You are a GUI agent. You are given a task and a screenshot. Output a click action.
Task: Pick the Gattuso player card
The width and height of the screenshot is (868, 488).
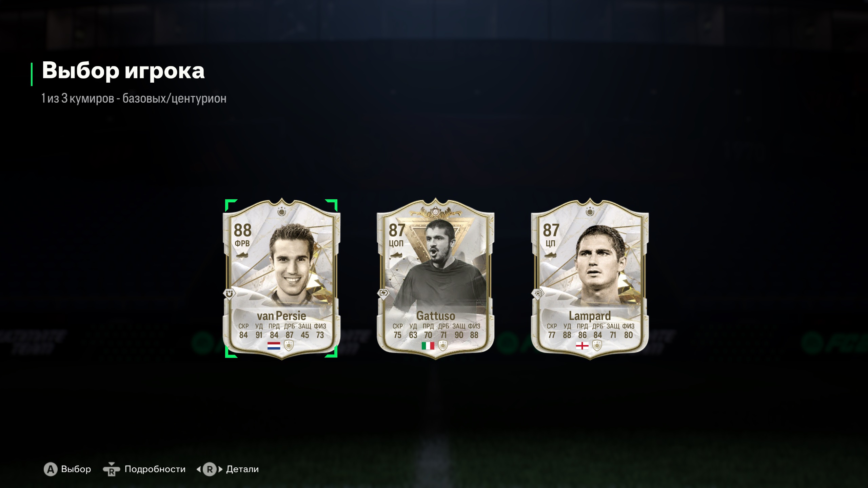[436, 279]
